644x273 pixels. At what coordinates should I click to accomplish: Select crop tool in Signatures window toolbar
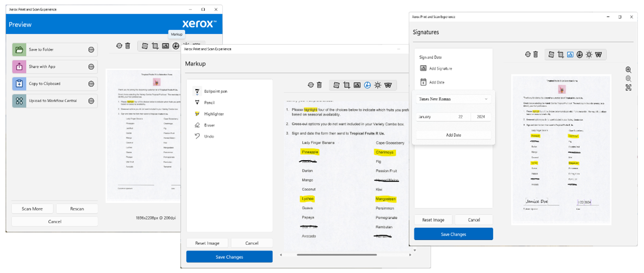pyautogui.click(x=560, y=55)
